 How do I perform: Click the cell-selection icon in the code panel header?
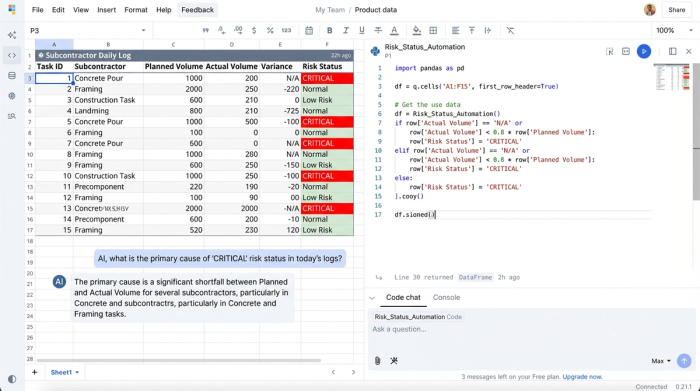609,51
